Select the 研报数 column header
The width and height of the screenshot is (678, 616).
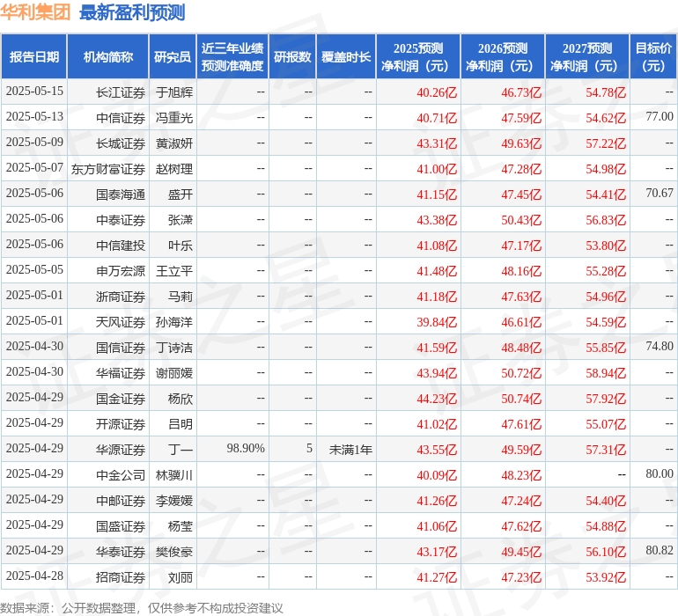coord(292,57)
